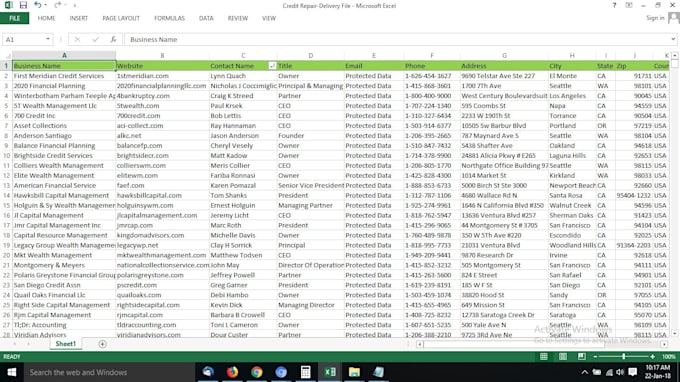This screenshot has height=382, width=680.
Task: Open Ribbon Display Options icon
Action: point(629,5)
